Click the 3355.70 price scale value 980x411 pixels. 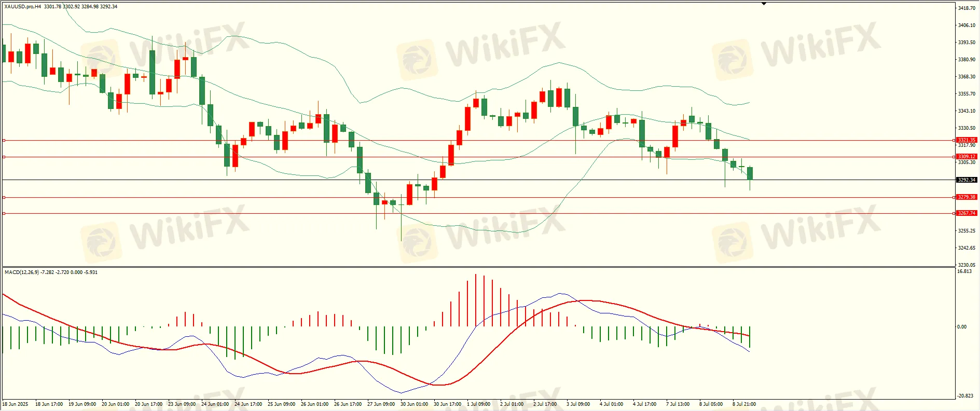pyautogui.click(x=967, y=94)
